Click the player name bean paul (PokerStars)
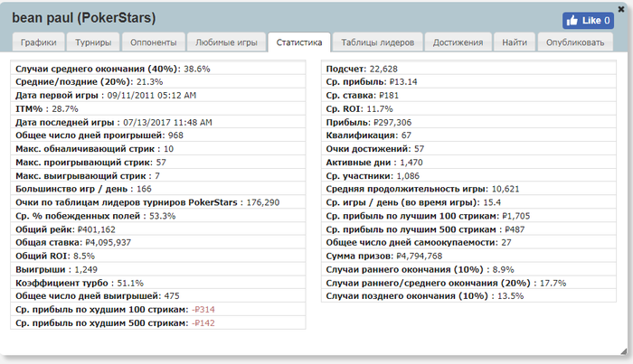Screen dimensions: 633x364 click(83, 18)
